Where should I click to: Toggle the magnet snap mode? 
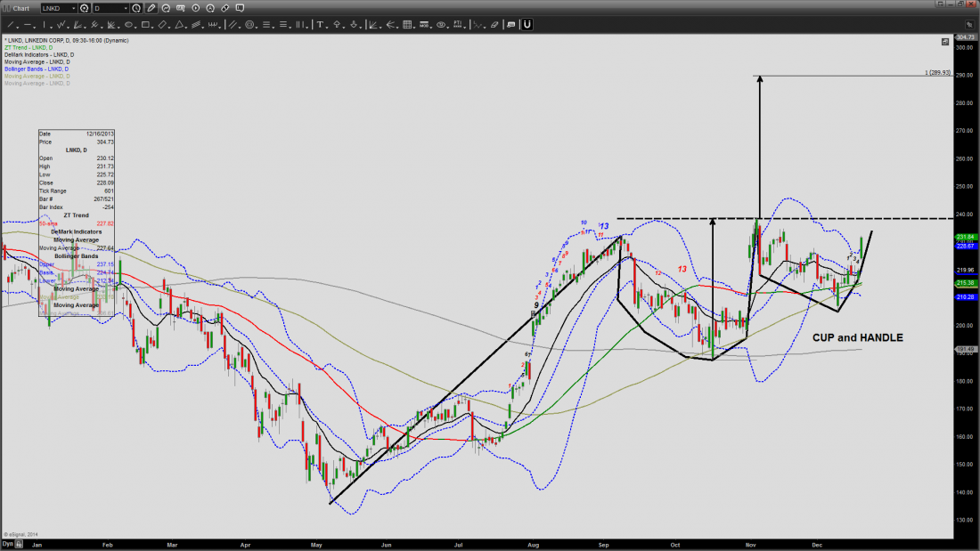click(527, 24)
